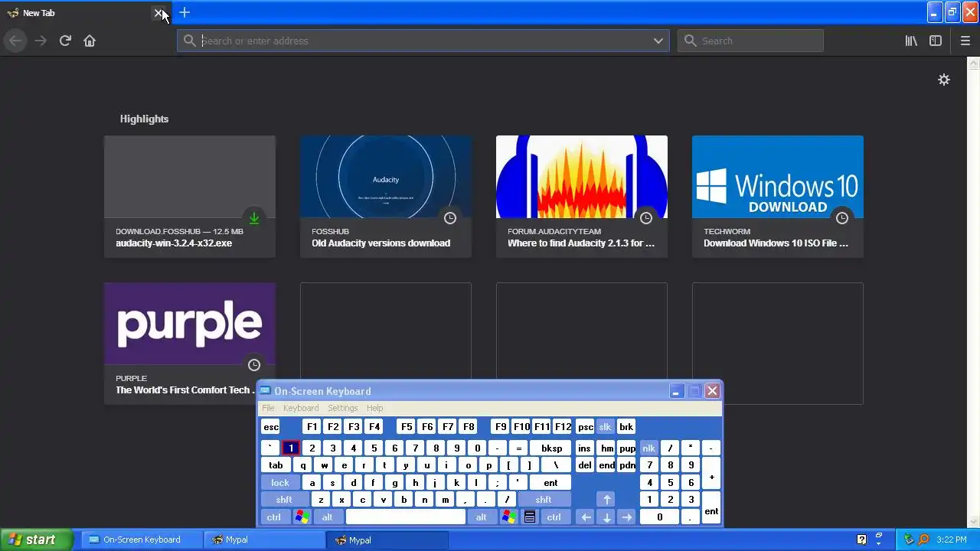Click the help question icon in system tray

pos(861,540)
